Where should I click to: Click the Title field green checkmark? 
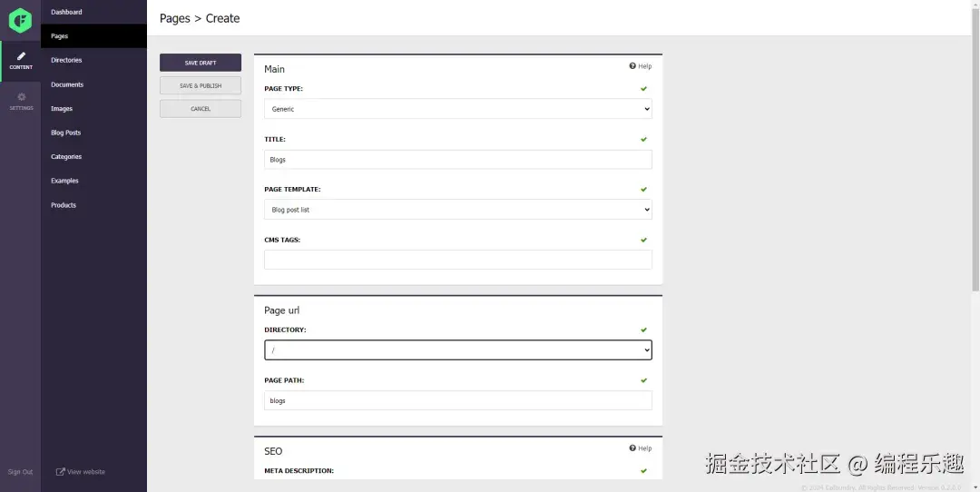pyautogui.click(x=643, y=140)
